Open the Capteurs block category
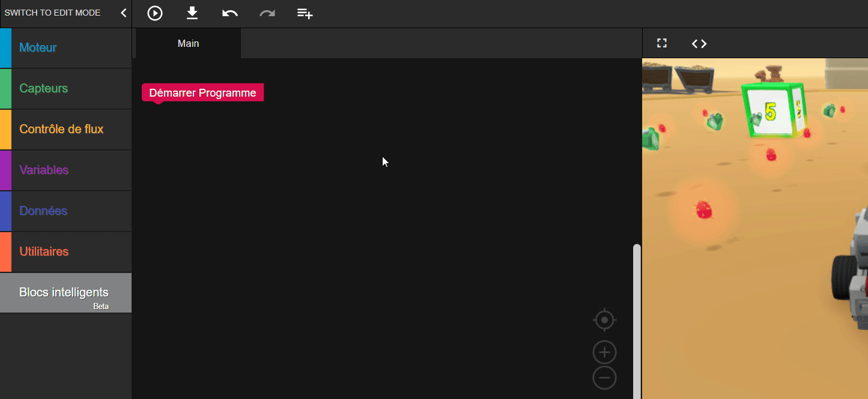This screenshot has width=868, height=399. 43,88
